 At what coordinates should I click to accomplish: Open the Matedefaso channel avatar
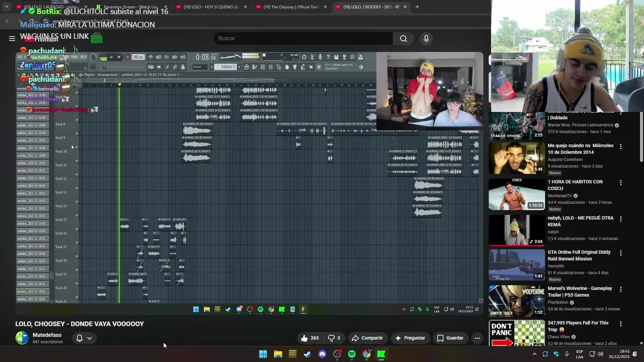[x=22, y=338]
